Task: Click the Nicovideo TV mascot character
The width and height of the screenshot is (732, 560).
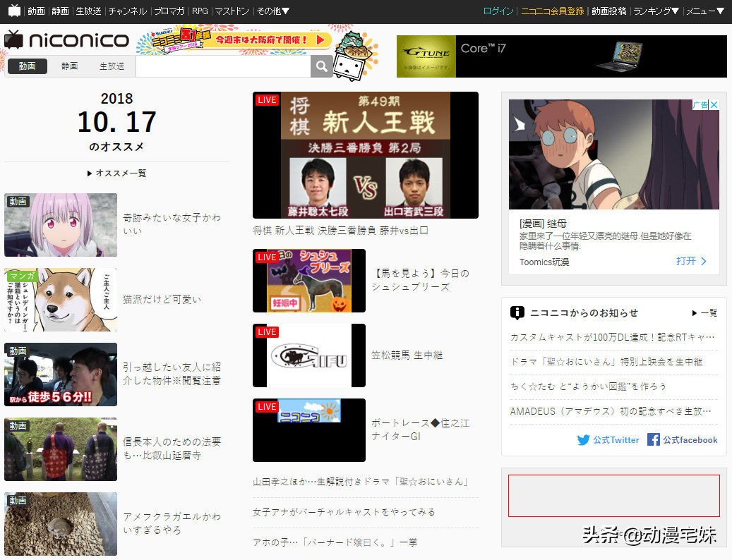Action: pos(355,59)
